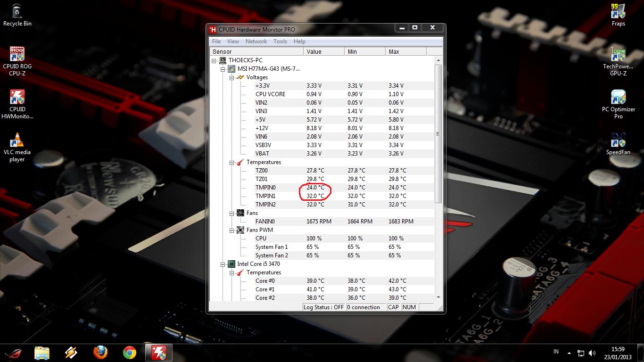
Task: Click scrollbar down arrow in sensor list
Action: 438,297
